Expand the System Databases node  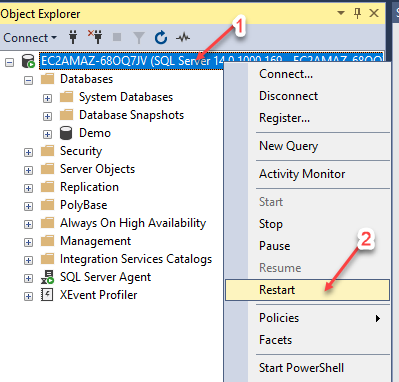coord(47,98)
